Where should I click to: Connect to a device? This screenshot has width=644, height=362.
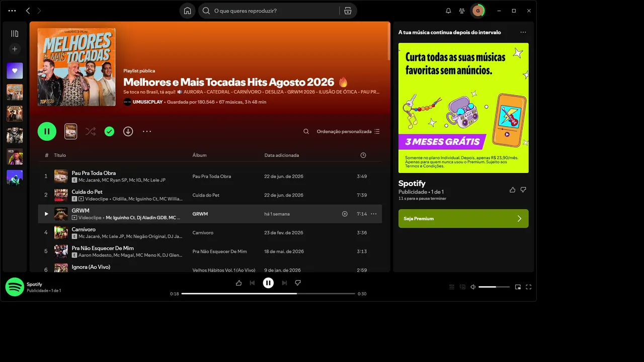pos(462,287)
